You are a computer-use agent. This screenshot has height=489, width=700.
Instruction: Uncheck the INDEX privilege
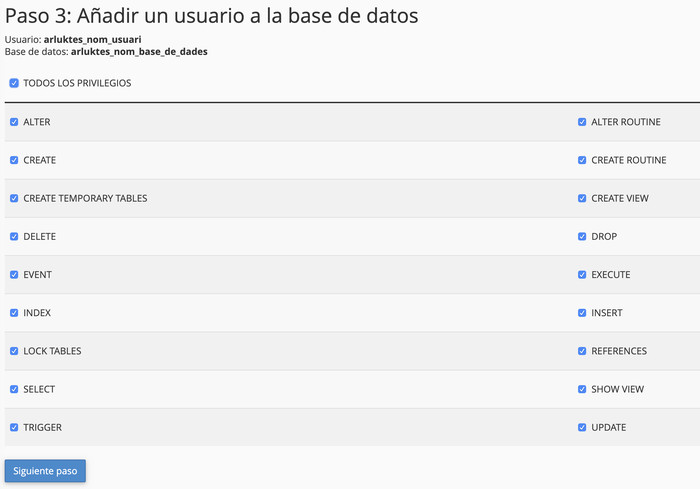(14, 313)
